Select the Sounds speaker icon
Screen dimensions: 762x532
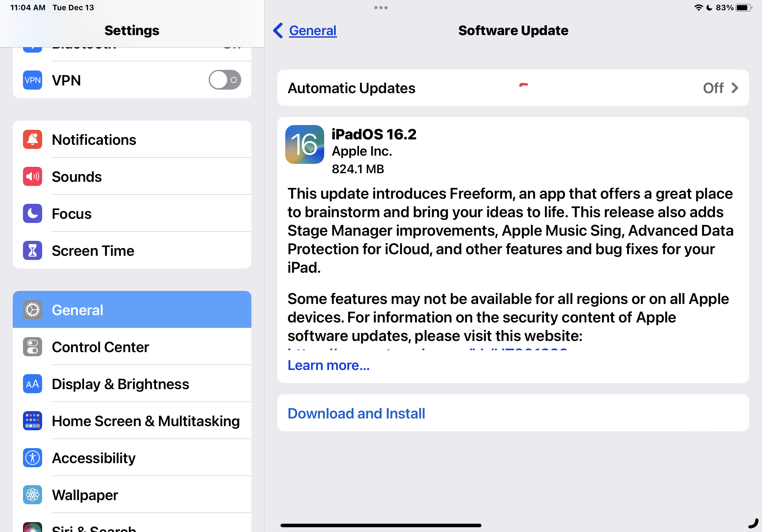click(33, 176)
